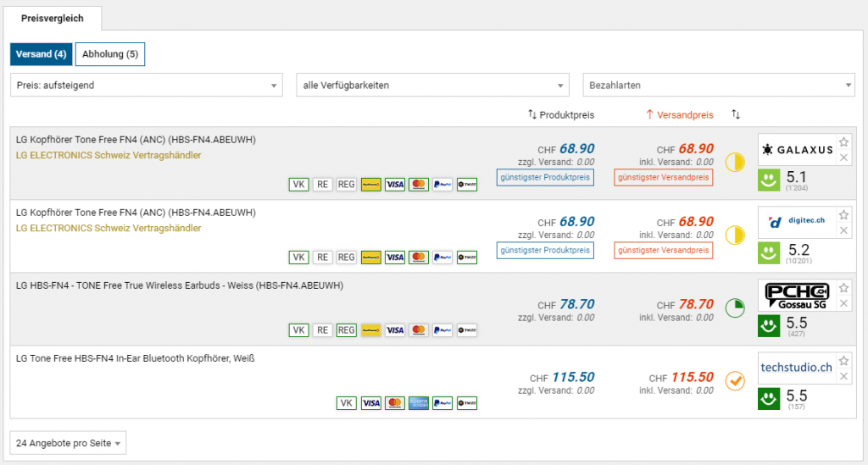The image size is (868, 465).
Task: Click American Express icon in techstudio offer
Action: (418, 403)
